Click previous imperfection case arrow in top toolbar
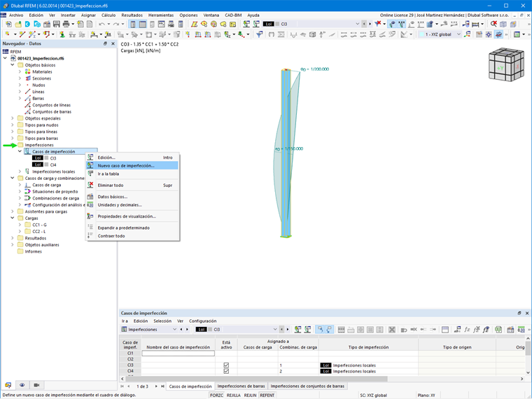This screenshot has height=399, width=532. click(x=364, y=24)
